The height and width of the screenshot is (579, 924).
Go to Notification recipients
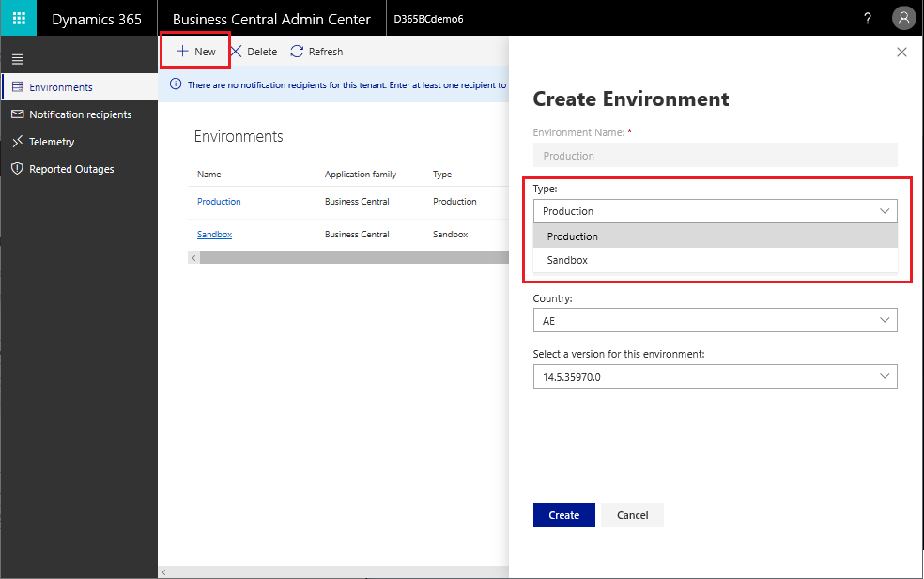pos(80,114)
